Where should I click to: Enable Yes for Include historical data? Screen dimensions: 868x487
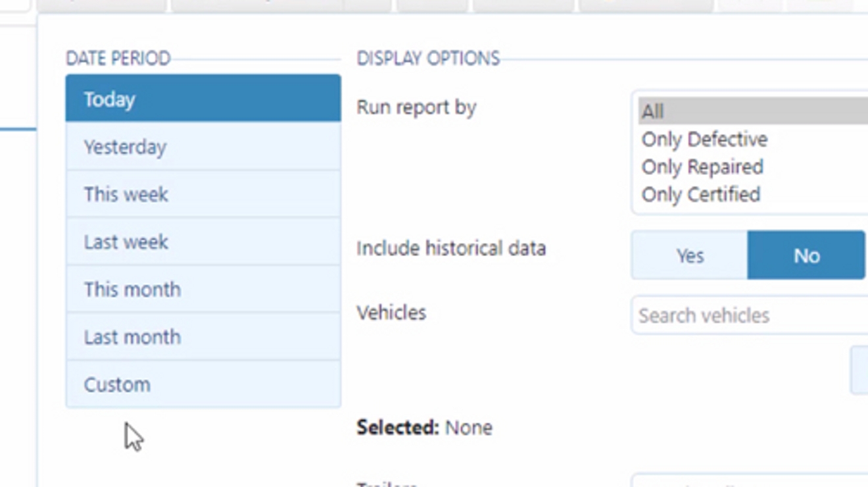click(689, 255)
